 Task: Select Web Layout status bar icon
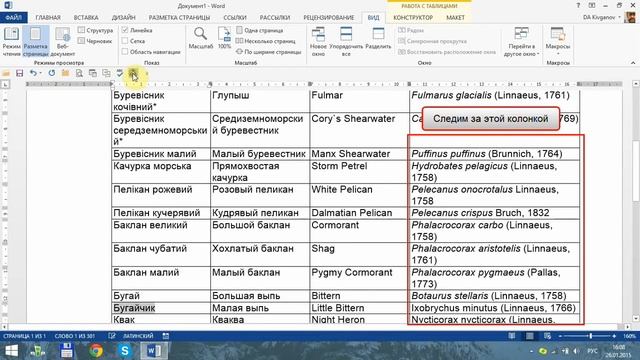547,336
